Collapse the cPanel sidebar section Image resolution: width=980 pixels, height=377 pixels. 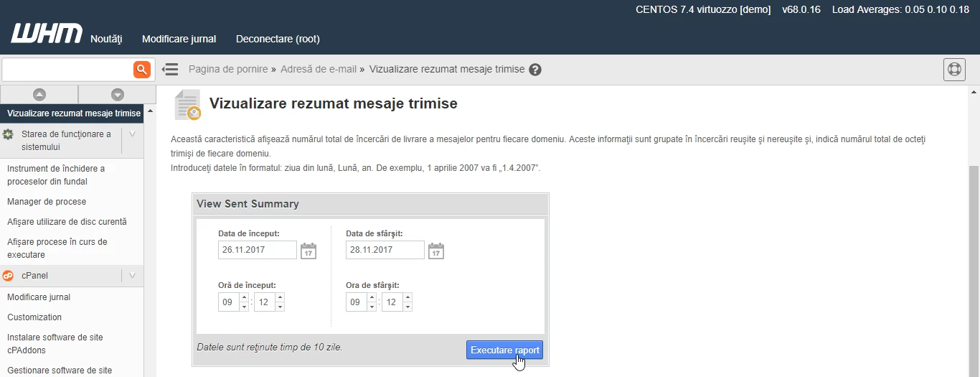point(132,276)
